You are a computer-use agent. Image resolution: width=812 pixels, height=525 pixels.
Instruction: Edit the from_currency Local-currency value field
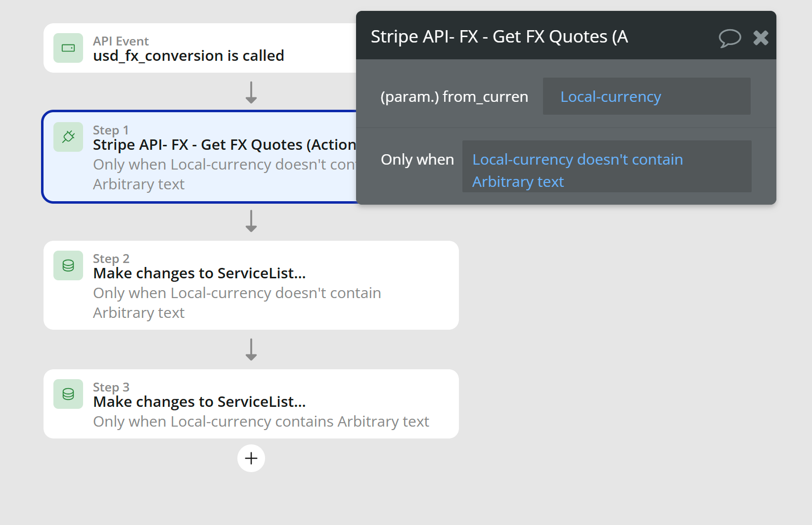pos(646,96)
